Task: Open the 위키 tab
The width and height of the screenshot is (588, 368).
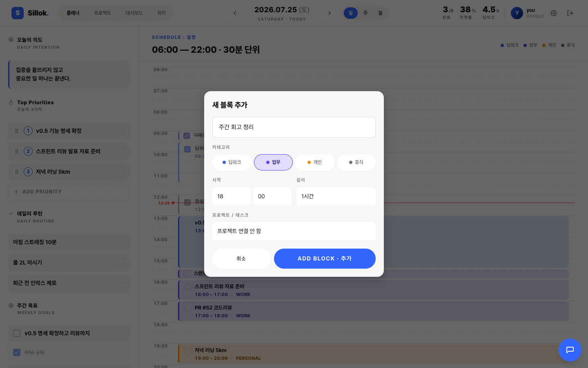Action: [x=162, y=13]
